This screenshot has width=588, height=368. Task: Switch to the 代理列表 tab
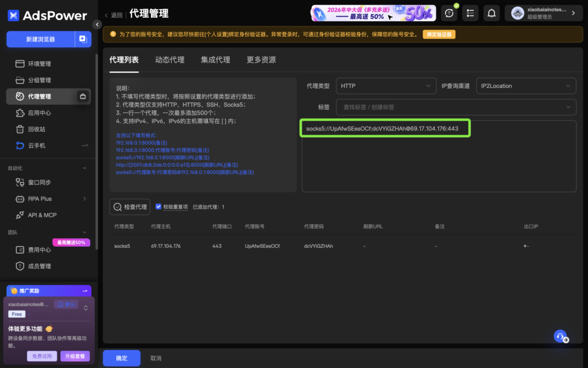coord(124,60)
